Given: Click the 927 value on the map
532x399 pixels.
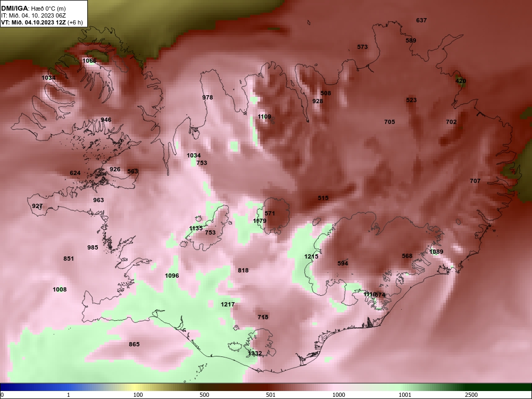Looking at the screenshot, I should click(x=37, y=206).
